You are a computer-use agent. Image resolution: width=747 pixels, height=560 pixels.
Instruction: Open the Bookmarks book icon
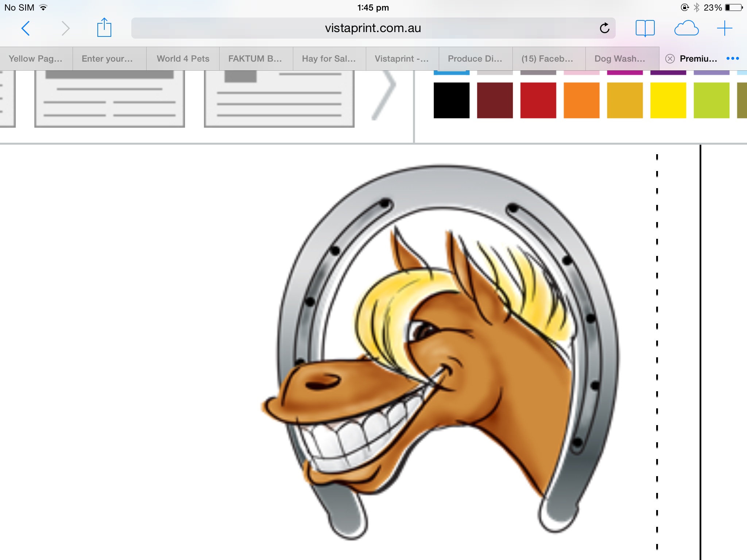(645, 28)
